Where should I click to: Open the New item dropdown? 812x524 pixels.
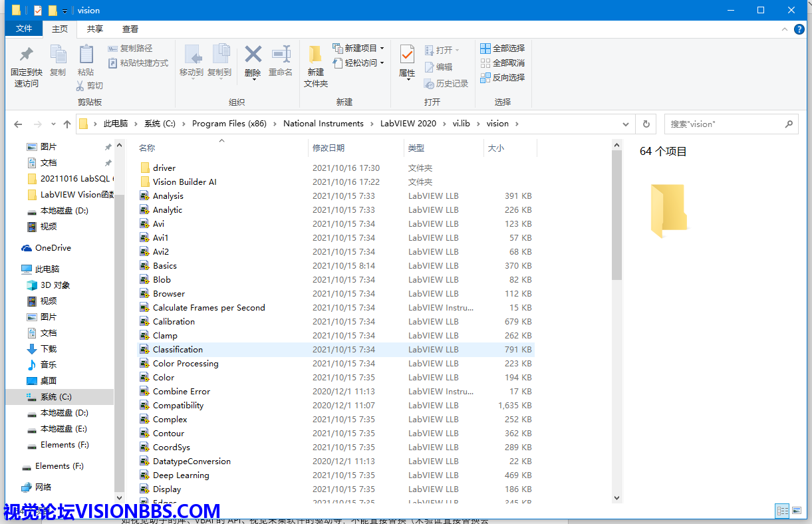pos(358,49)
